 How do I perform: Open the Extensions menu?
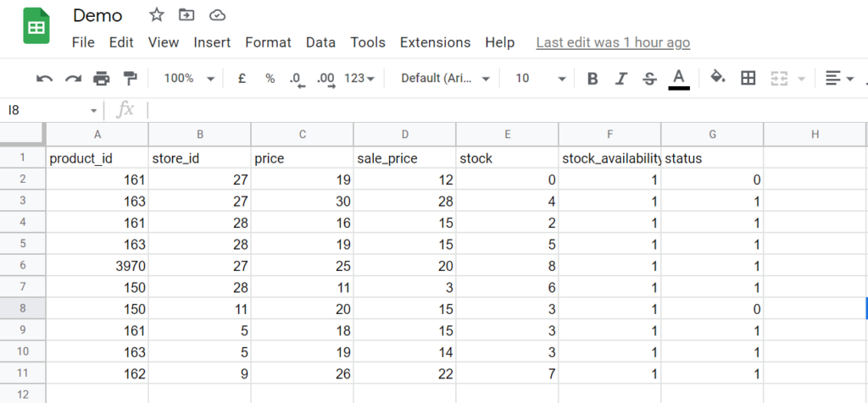pos(435,42)
